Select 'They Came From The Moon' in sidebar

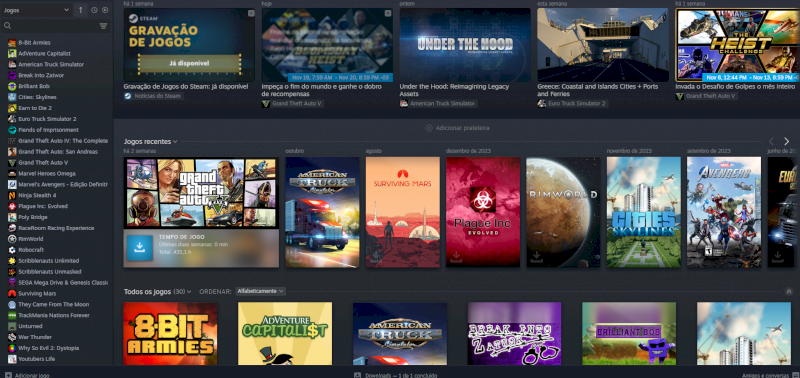click(x=54, y=305)
